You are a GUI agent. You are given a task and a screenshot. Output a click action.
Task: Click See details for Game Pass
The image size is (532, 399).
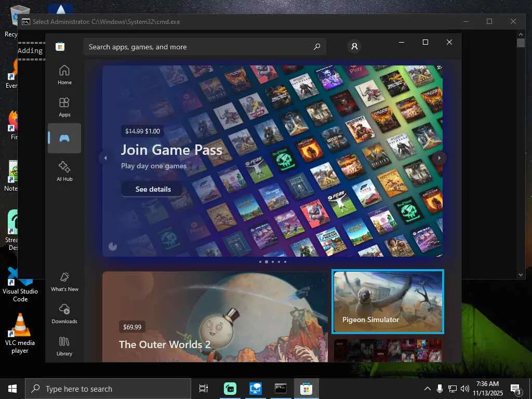(153, 189)
